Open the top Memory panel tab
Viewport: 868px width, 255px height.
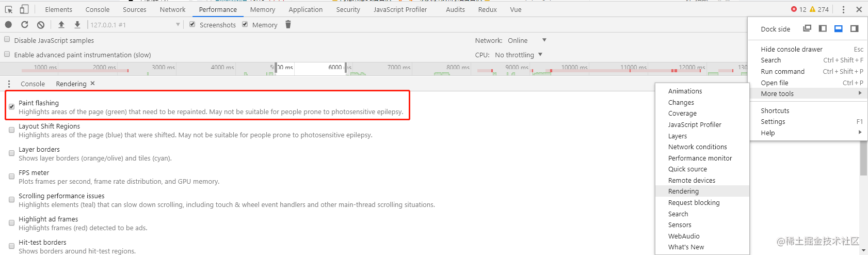(x=263, y=9)
